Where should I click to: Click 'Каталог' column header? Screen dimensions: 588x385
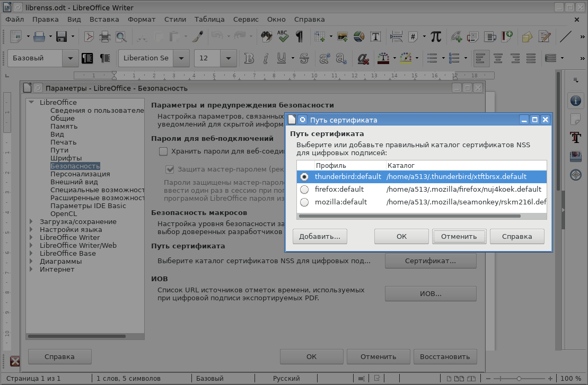coord(466,166)
